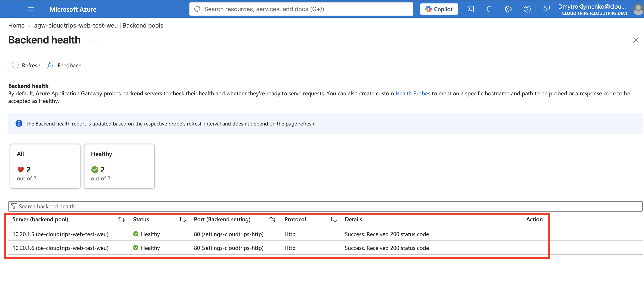Open the portal hamburger menu
Image resolution: width=644 pixels, height=285 pixels.
[x=31, y=9]
